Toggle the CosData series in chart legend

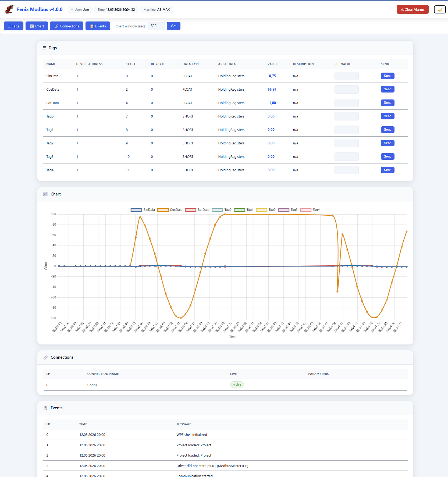pos(170,210)
